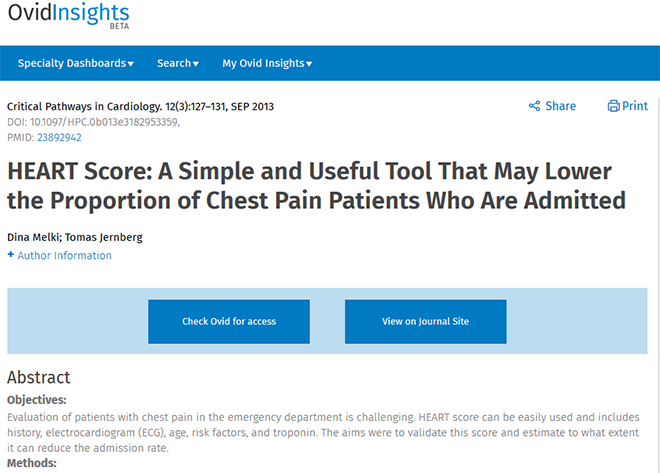This screenshot has height=473, width=660.
Task: Click the Print link text
Action: click(635, 106)
